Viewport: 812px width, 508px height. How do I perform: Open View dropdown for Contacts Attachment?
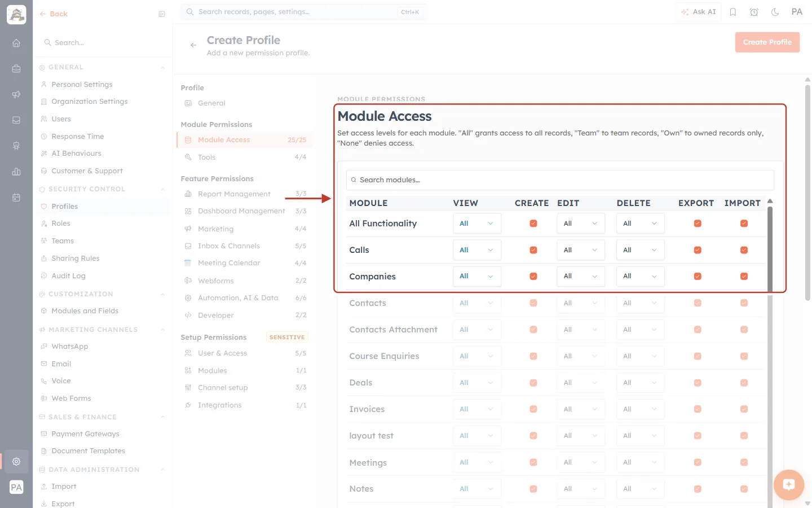[477, 330]
